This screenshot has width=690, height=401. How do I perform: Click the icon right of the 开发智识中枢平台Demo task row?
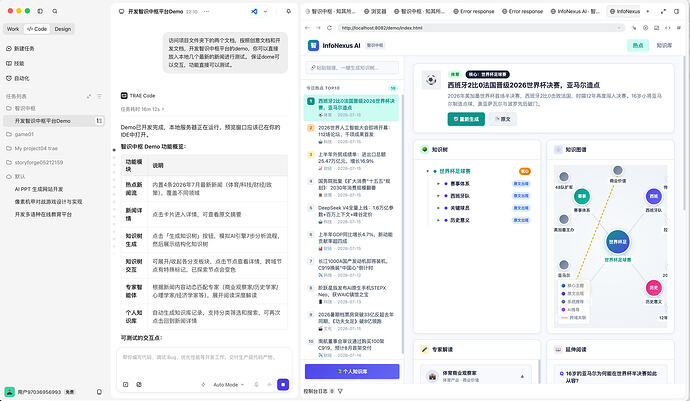pyautogui.click(x=99, y=121)
